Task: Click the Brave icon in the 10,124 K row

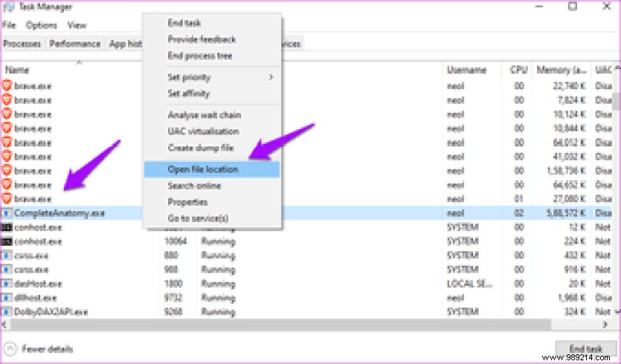Action: (x=7, y=114)
